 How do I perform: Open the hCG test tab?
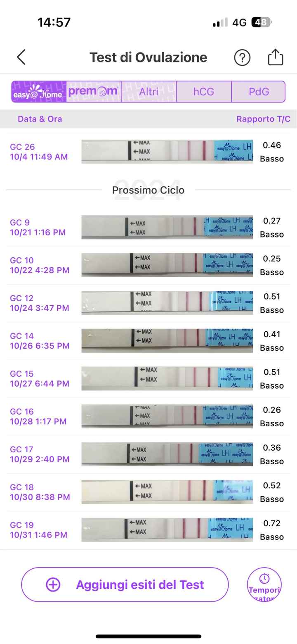[204, 92]
